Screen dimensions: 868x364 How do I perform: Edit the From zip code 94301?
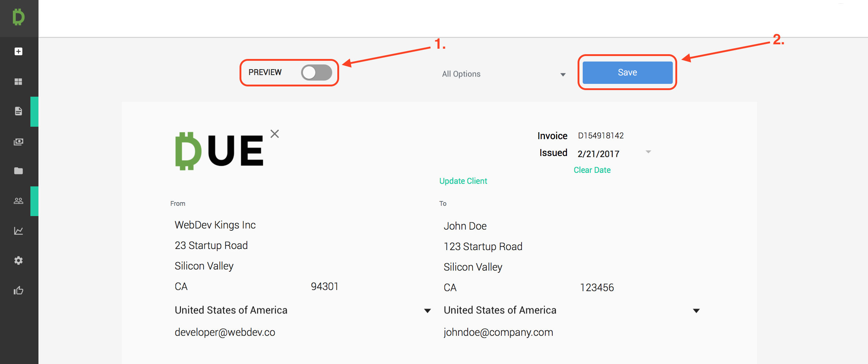pos(324,286)
